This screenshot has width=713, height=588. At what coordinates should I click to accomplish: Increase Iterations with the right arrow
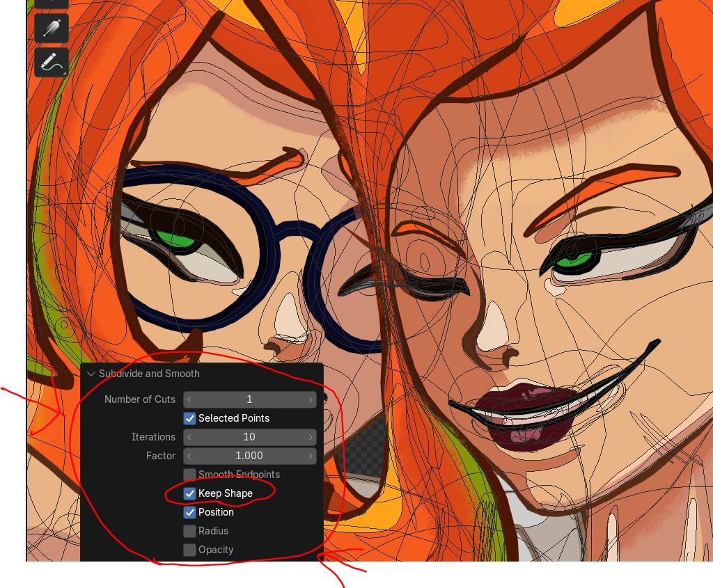pyautogui.click(x=311, y=437)
